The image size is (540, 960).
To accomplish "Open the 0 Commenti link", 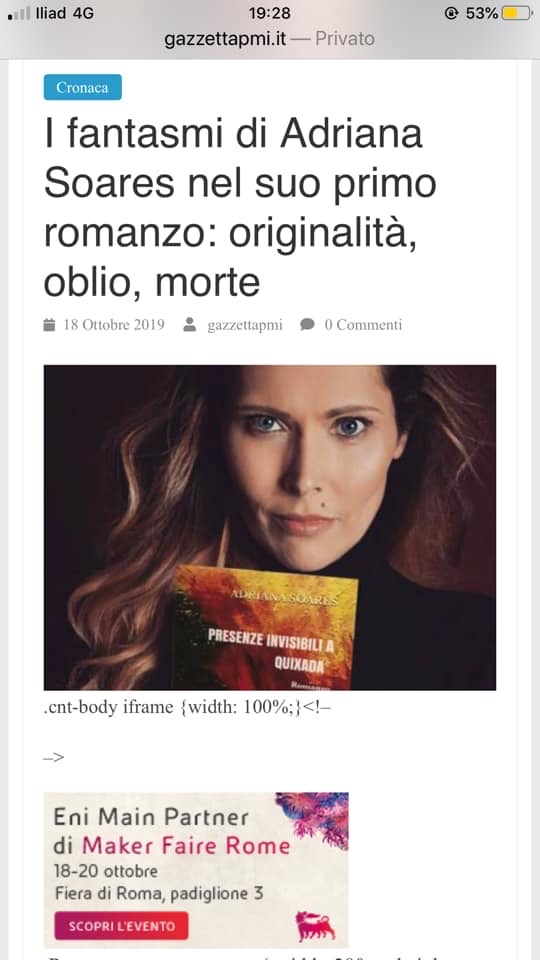I will [363, 325].
